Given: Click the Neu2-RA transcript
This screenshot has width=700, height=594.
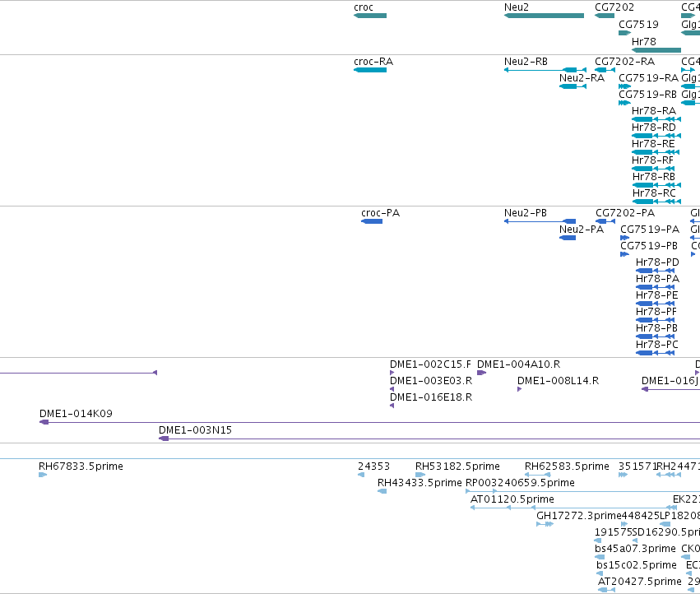Looking at the screenshot, I should coord(573,86).
